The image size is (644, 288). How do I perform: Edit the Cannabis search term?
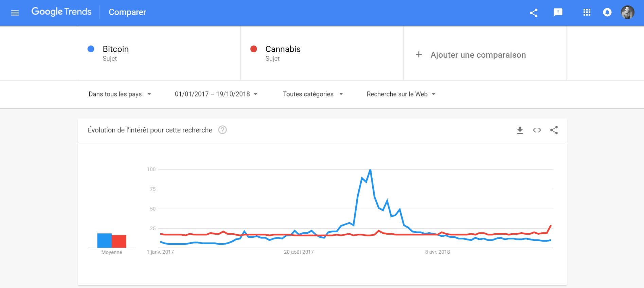(x=283, y=49)
